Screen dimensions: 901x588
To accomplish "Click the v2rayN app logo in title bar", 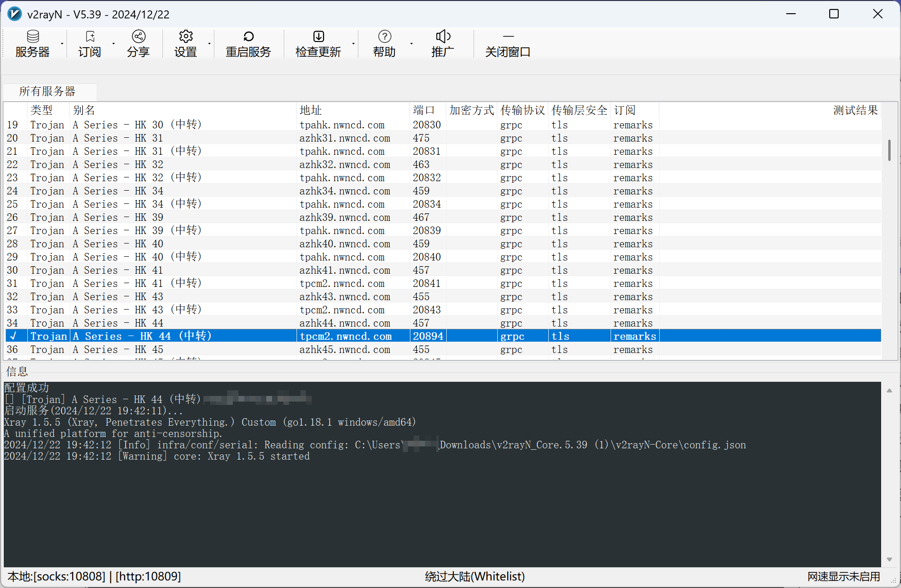I will coord(15,14).
